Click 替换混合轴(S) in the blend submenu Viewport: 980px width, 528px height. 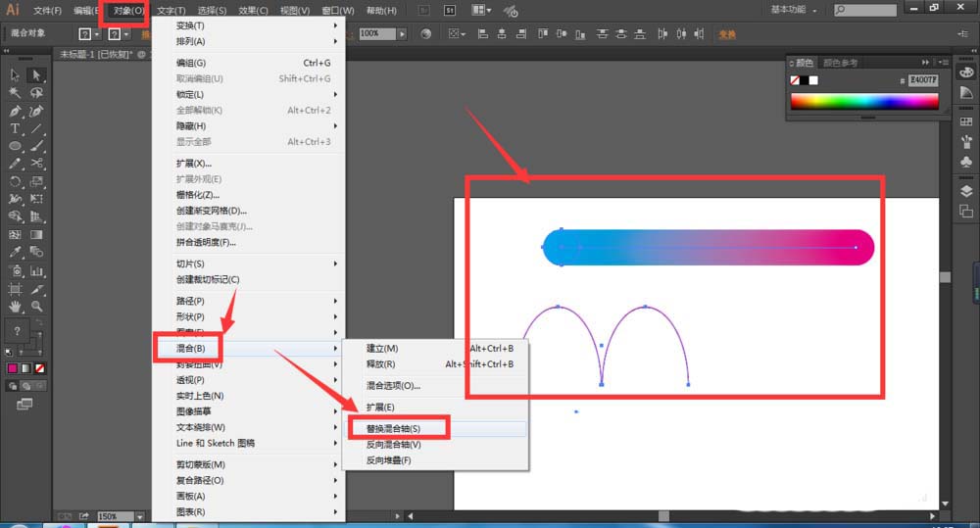[x=393, y=428]
